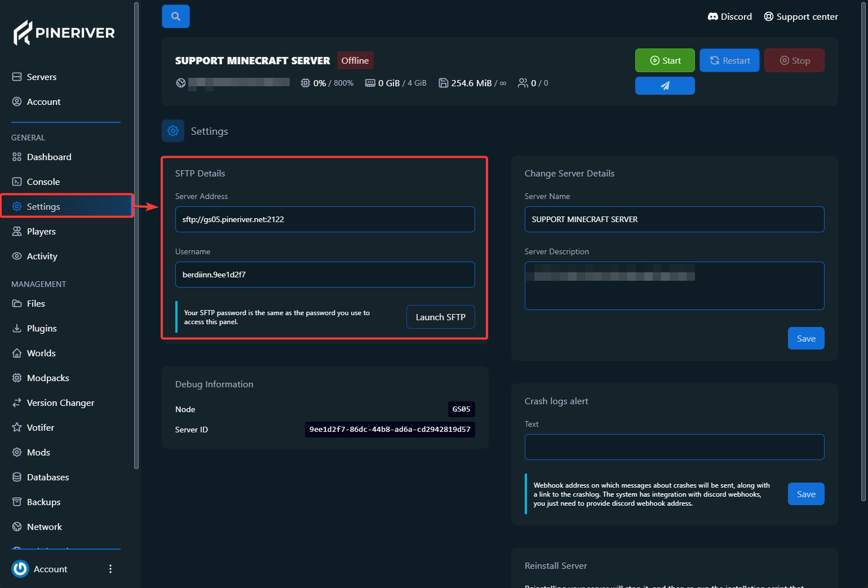This screenshot has height=588, width=868.
Task: Click the globe icon beside server address
Action: 181,83
